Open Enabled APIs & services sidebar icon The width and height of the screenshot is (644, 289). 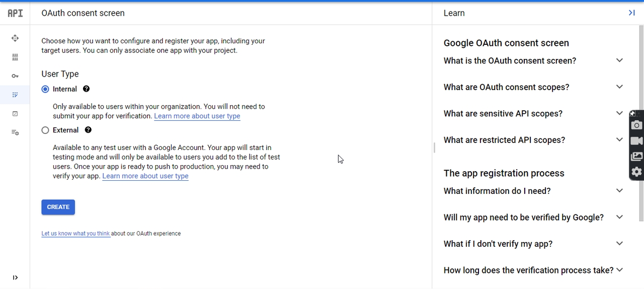click(x=15, y=38)
